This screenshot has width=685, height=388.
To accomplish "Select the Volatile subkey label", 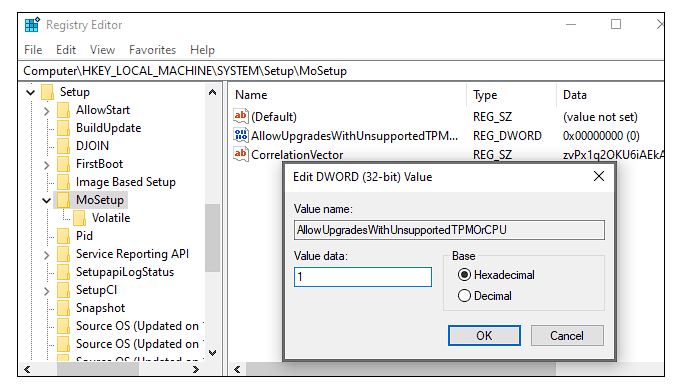I will coord(111,218).
